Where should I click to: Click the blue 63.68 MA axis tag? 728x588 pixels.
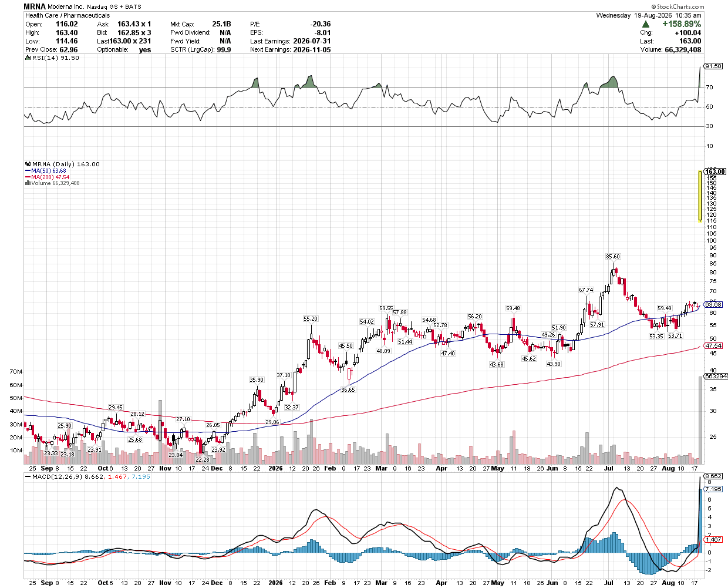pyautogui.click(x=713, y=305)
